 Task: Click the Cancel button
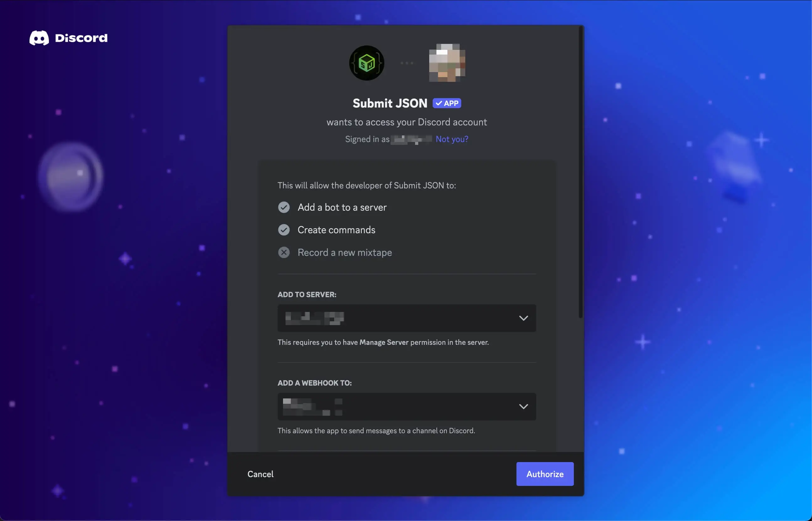[260, 474]
